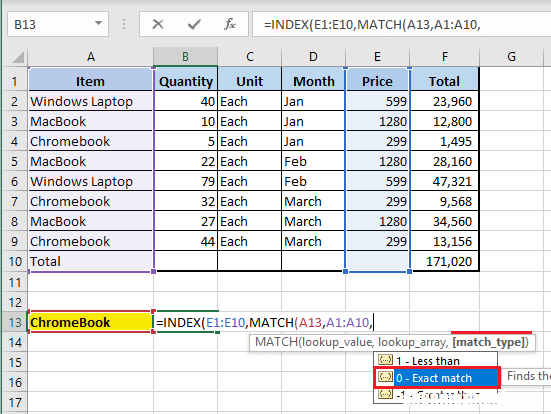551x414 pixels.
Task: Select total cell 1,495
Action: [x=444, y=141]
